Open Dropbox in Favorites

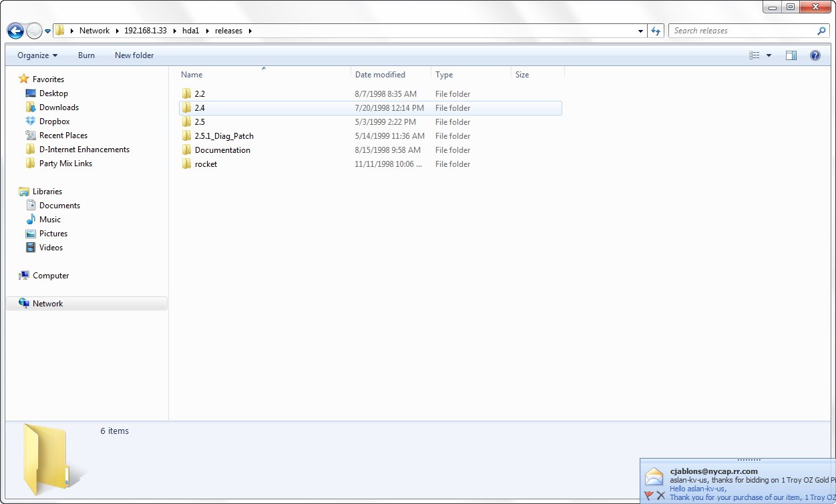click(54, 121)
